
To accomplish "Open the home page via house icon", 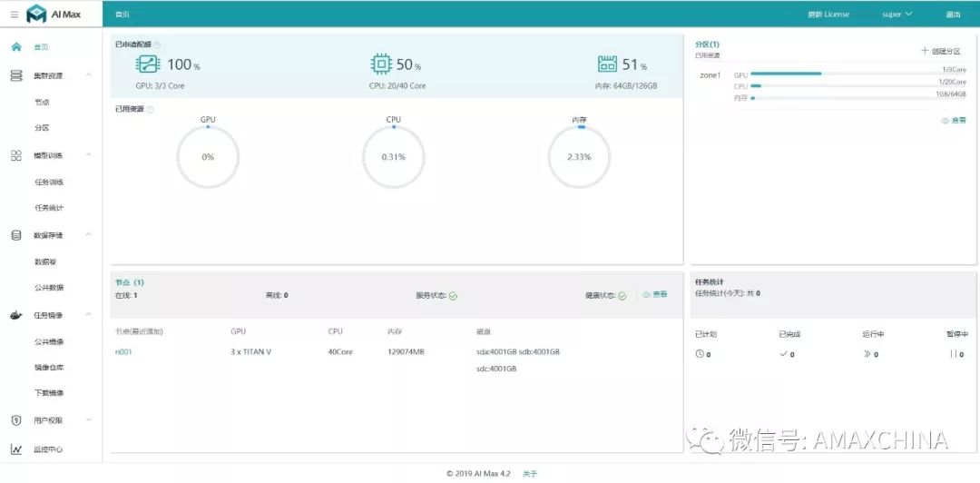I will 17,47.
